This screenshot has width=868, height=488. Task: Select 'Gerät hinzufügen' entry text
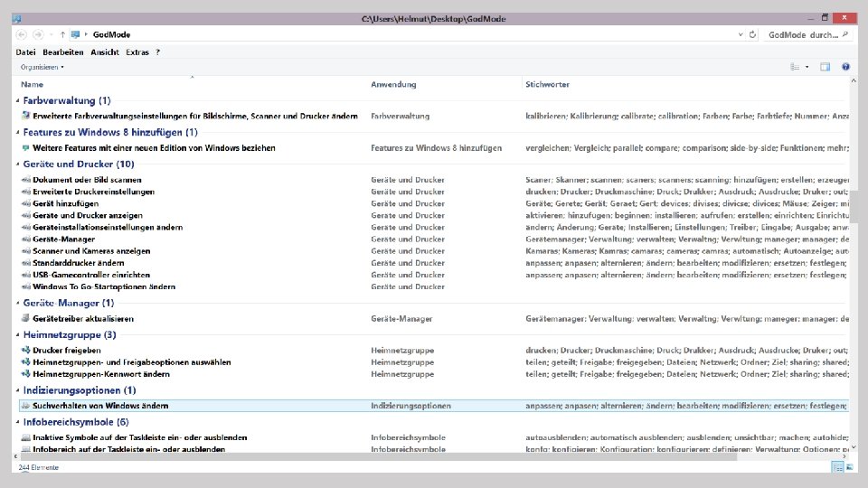click(65, 203)
